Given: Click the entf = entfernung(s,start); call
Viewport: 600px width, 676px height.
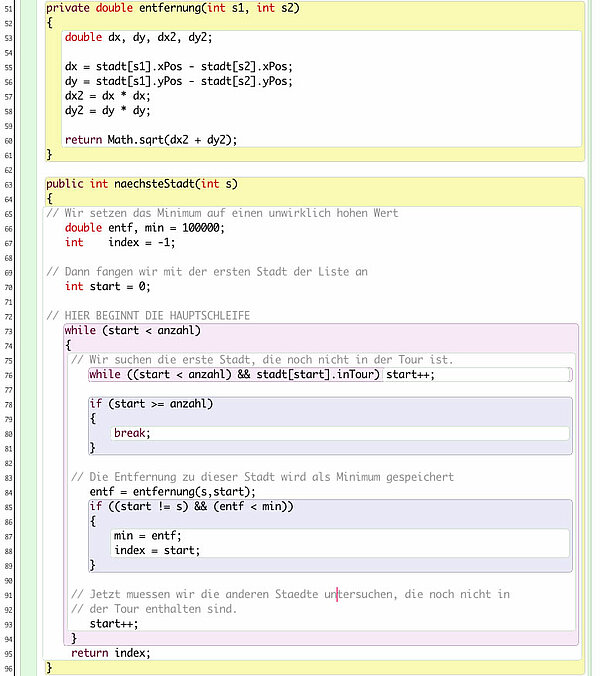Looking at the screenshot, I should pos(172,491).
